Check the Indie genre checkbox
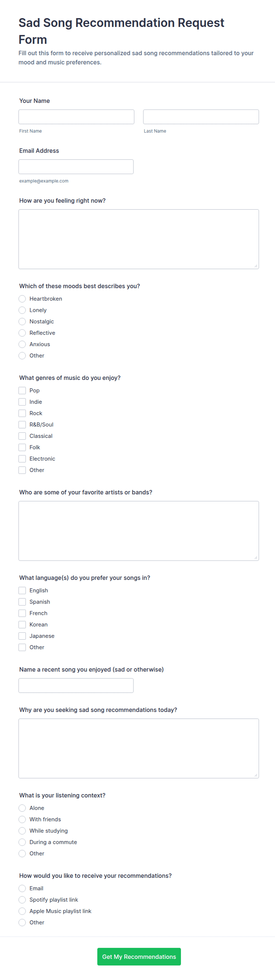This screenshot has width=275, height=980. point(22,402)
